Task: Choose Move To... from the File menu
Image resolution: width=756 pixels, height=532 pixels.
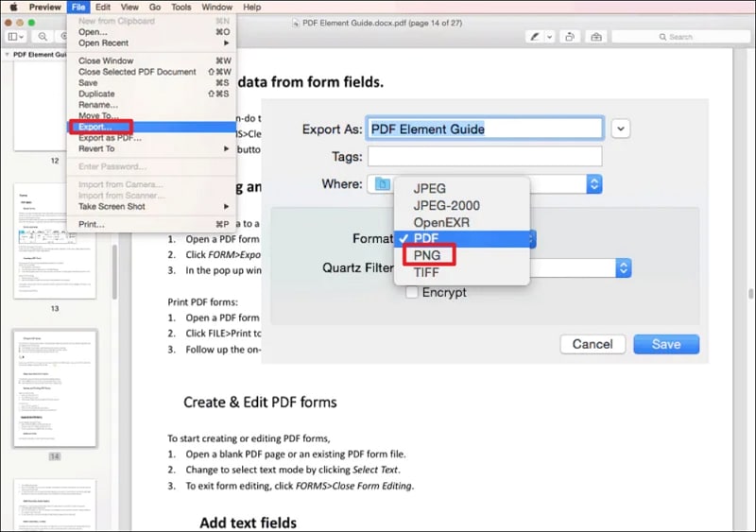Action: click(151, 115)
